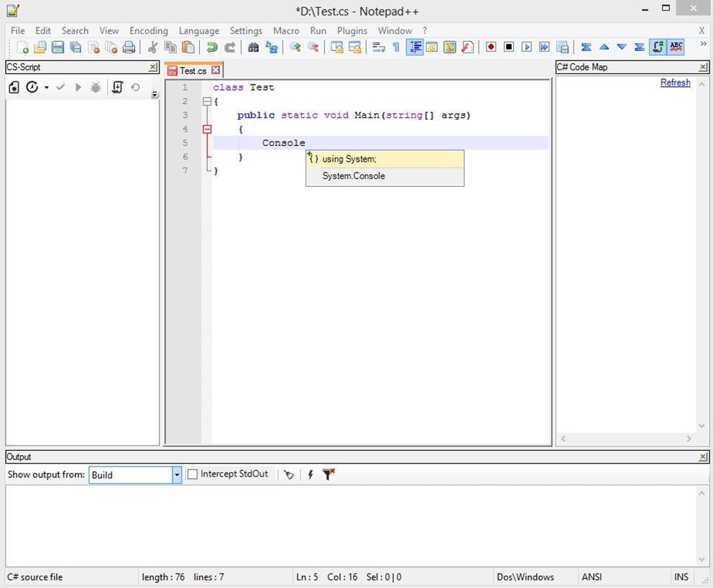The height and width of the screenshot is (588, 713).
Task: Click the lightning bolt icon in Output
Action: pyautogui.click(x=310, y=474)
